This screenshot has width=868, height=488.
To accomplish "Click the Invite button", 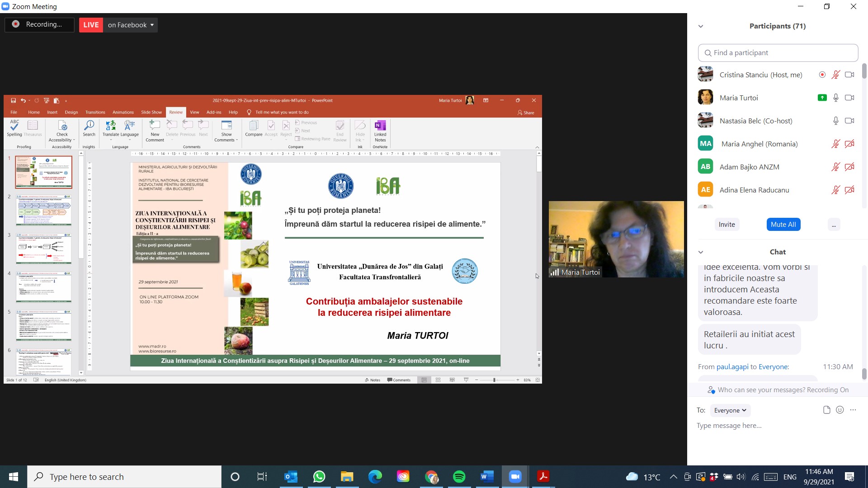I will click(x=726, y=225).
